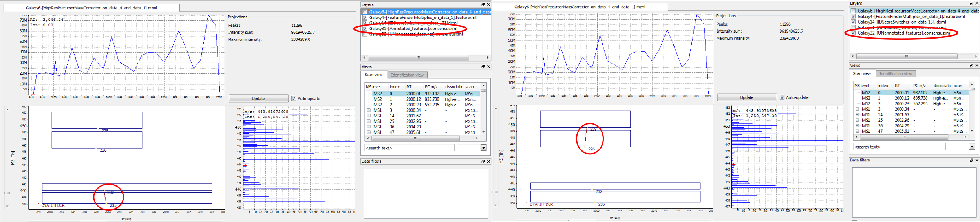Viewport: 980px width, 222px height.
Task: Expand MS1 index 3 row in right window
Action: 857,109
